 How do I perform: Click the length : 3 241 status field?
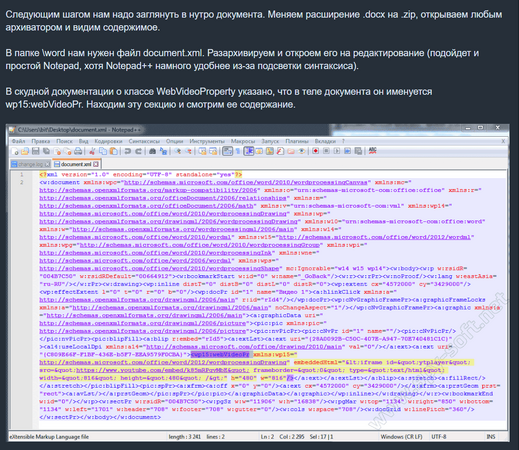point(184,437)
